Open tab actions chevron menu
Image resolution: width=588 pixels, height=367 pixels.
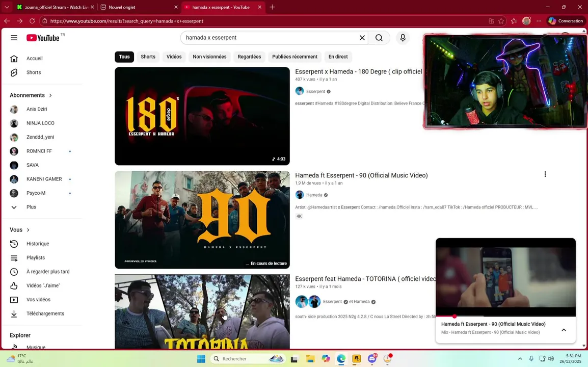[7, 7]
